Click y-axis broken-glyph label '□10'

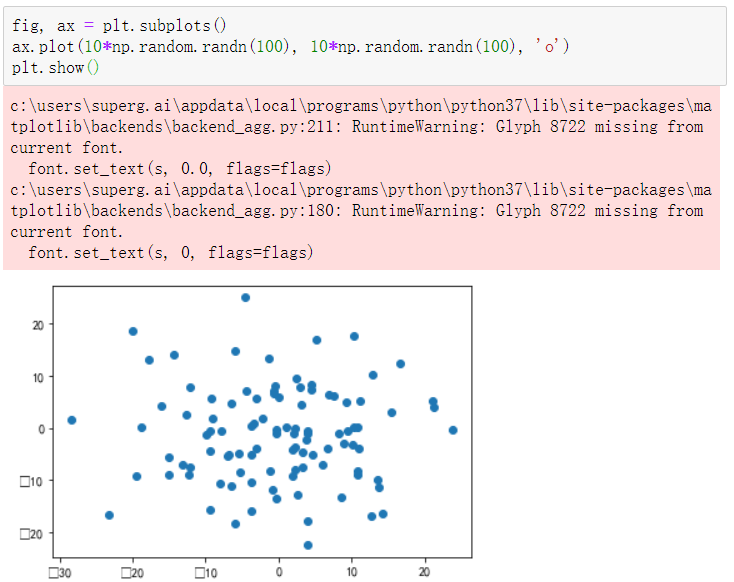pos(32,481)
